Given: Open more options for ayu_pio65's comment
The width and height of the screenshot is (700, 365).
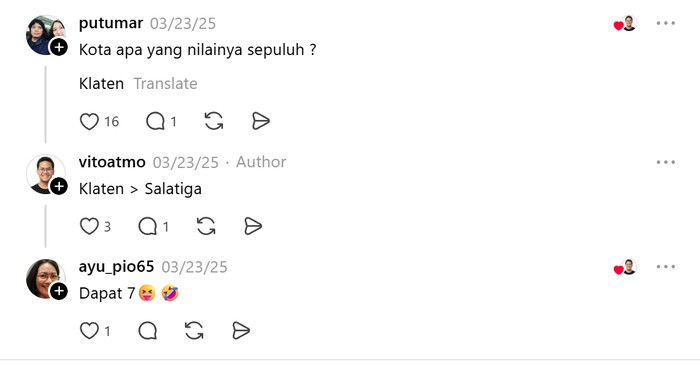Looking at the screenshot, I should pyautogui.click(x=666, y=267).
